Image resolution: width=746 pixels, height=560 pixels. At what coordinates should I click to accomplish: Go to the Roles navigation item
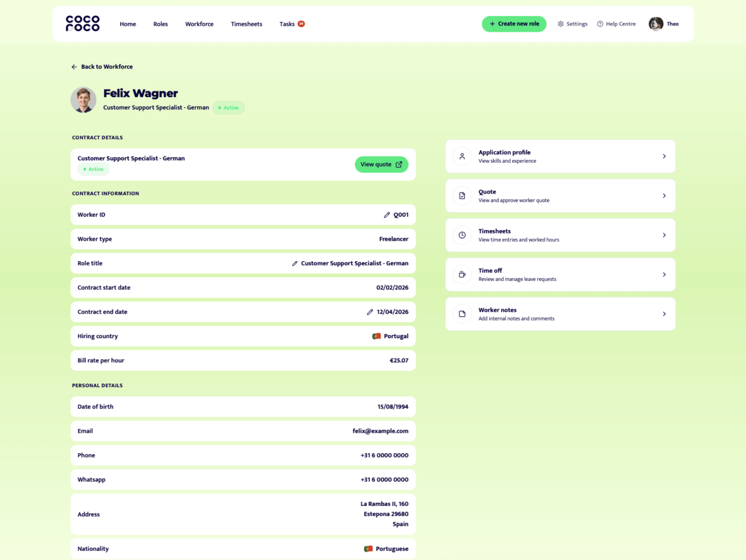pos(160,24)
